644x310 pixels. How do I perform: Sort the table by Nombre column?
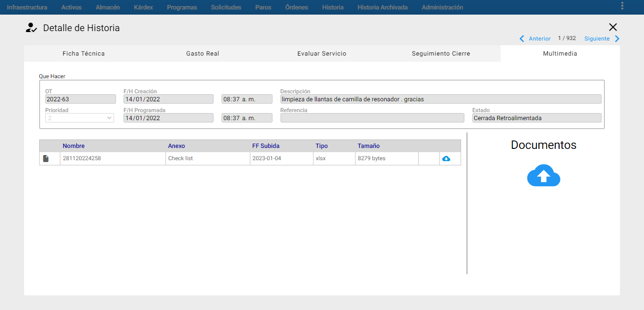point(74,146)
